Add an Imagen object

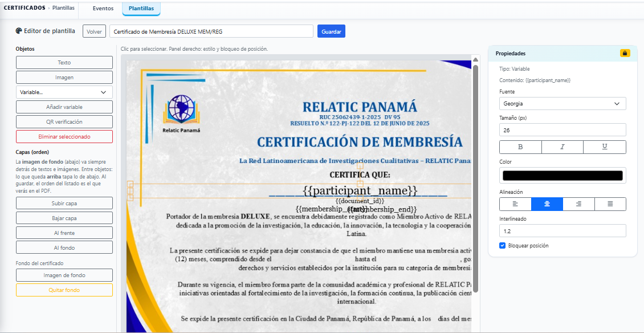pos(64,78)
